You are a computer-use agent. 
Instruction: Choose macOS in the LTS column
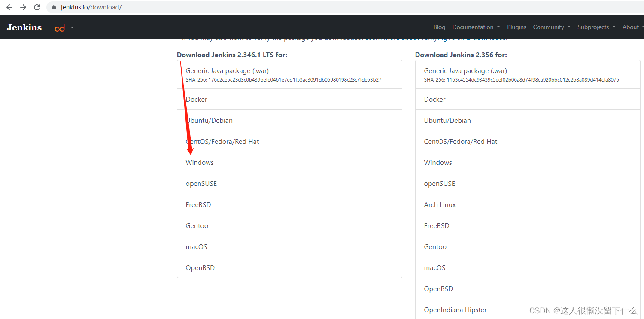196,247
